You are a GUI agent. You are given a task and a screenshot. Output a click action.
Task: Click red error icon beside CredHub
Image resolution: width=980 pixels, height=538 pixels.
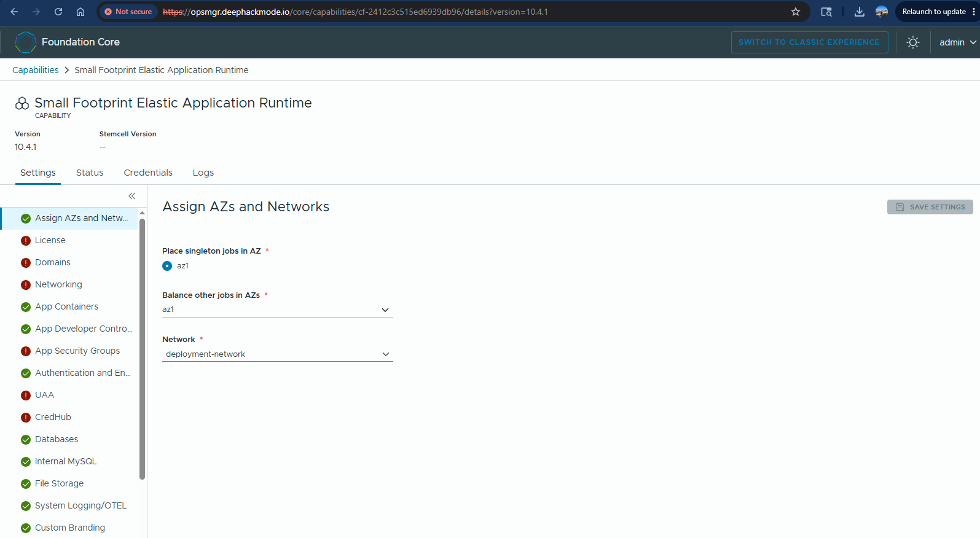pyautogui.click(x=26, y=418)
